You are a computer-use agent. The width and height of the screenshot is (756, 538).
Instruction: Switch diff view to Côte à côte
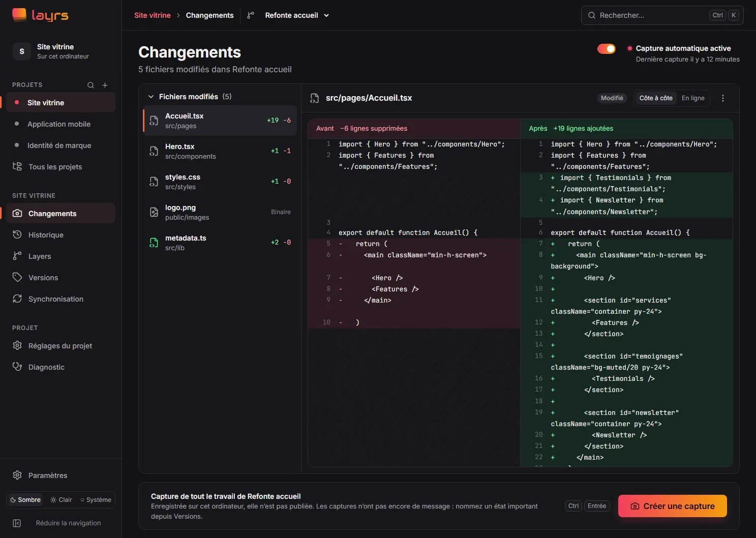[656, 98]
